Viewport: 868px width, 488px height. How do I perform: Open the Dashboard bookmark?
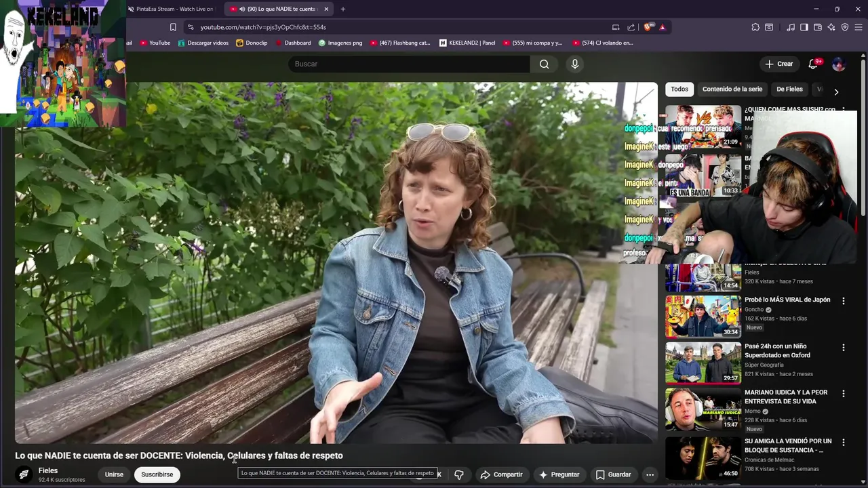[x=292, y=43]
